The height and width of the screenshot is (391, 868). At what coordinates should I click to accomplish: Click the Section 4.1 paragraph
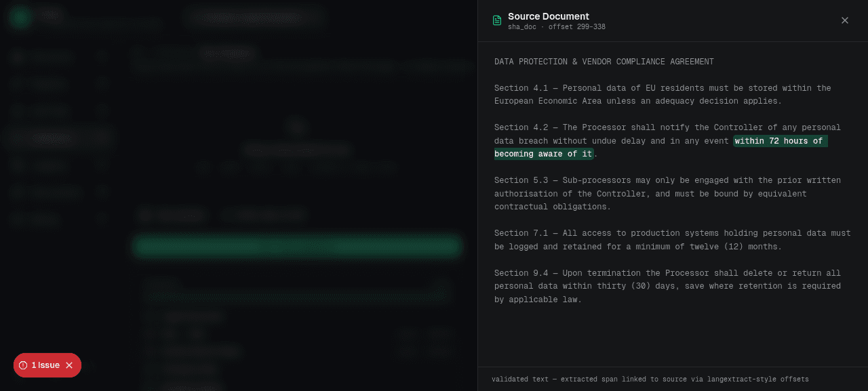(663, 95)
